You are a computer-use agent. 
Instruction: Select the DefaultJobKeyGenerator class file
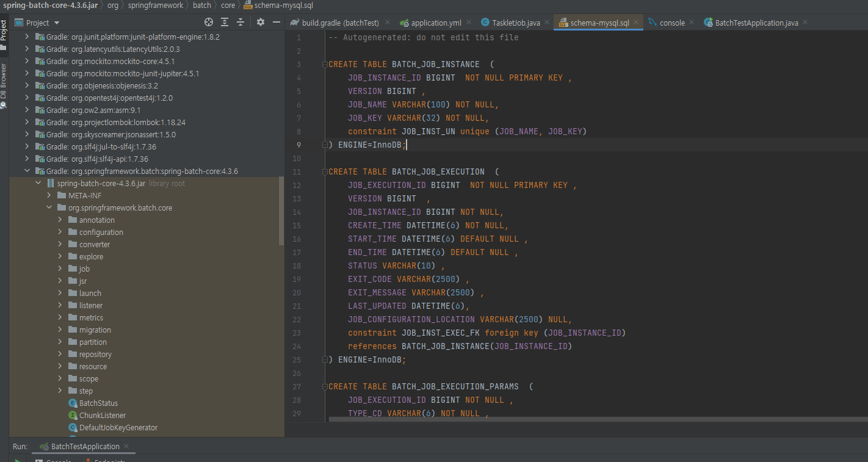118,427
